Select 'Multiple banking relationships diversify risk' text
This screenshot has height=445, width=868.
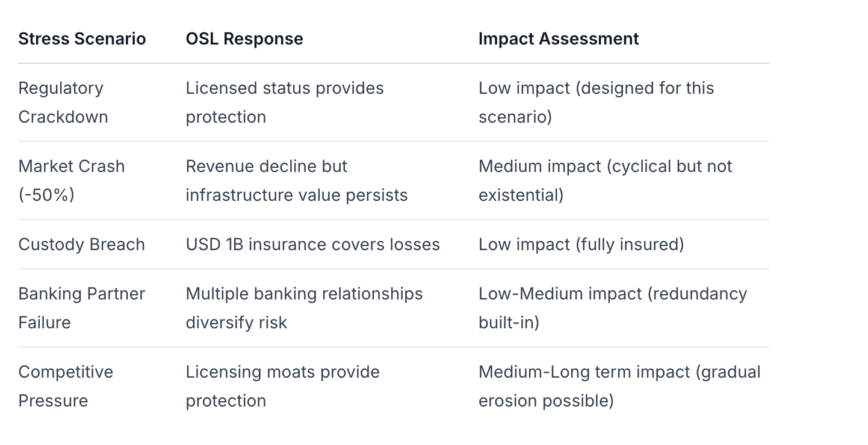[304, 308]
